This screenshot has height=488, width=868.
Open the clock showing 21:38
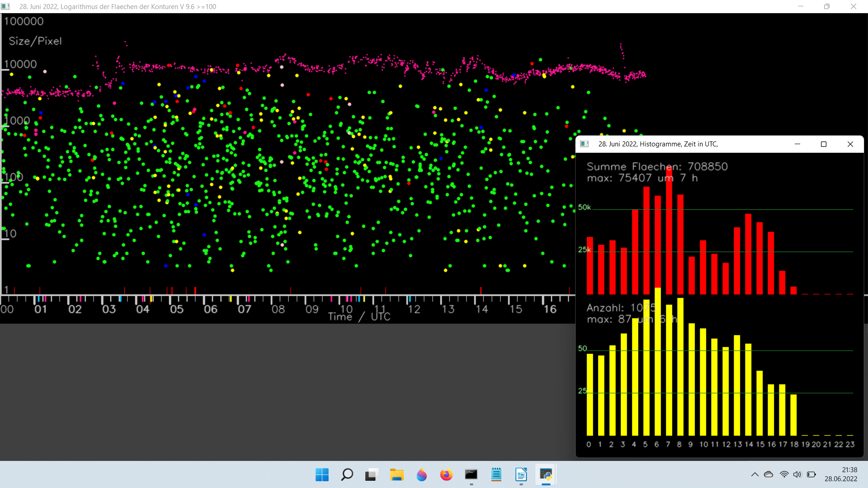coord(849,470)
